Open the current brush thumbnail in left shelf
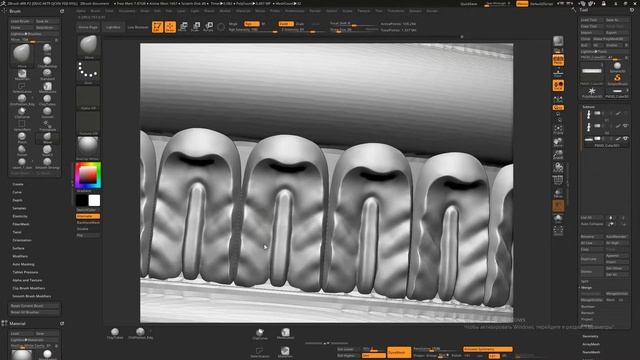 (x=88, y=47)
